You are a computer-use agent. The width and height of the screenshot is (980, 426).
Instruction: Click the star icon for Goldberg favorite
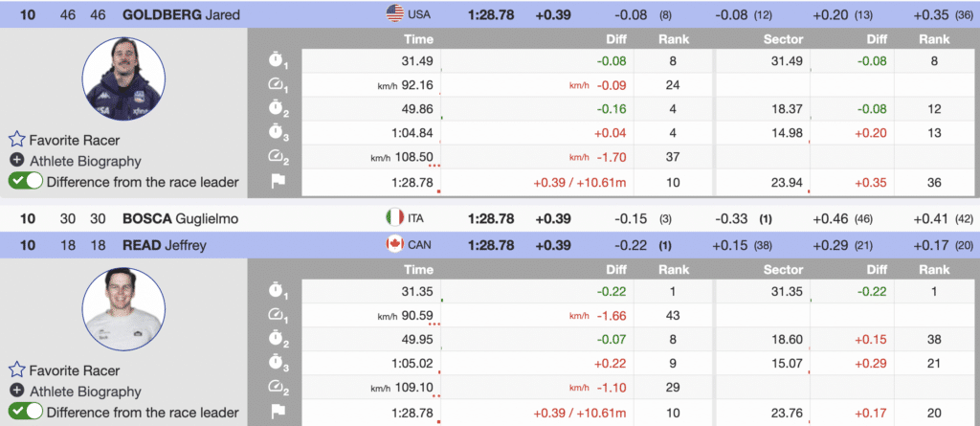(x=16, y=140)
